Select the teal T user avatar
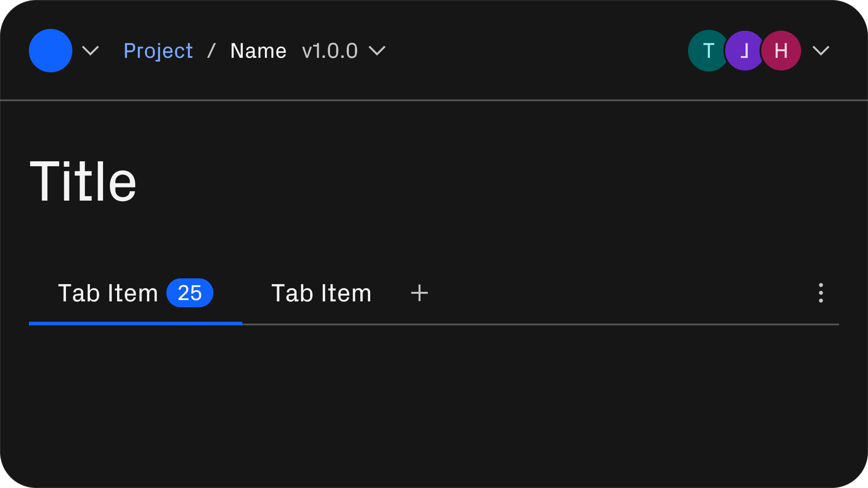The width and height of the screenshot is (868, 488). (708, 51)
